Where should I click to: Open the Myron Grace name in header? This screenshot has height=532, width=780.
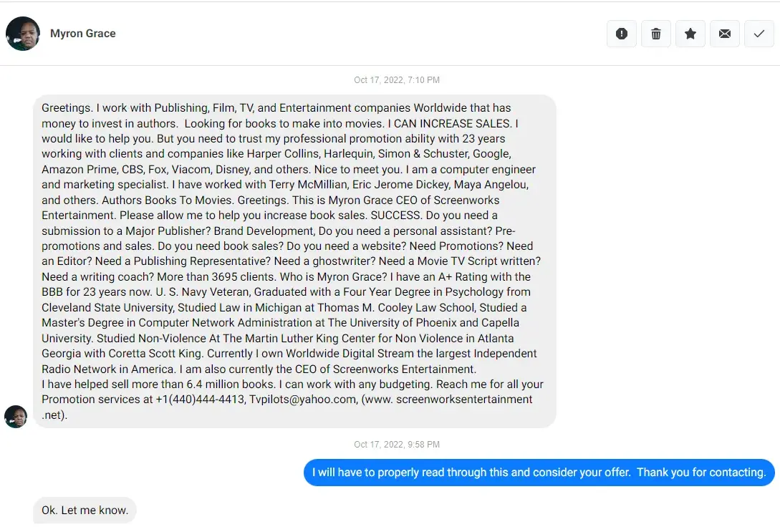click(82, 34)
